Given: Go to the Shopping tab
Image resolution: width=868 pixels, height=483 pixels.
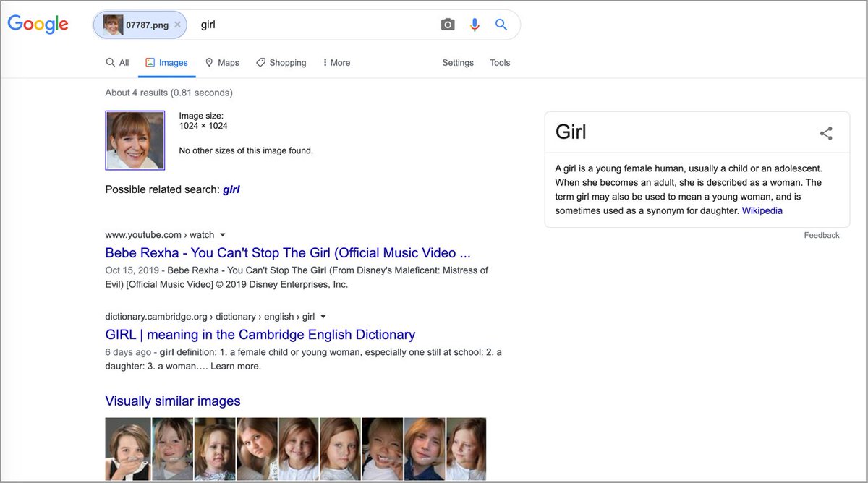Looking at the screenshot, I should 281,63.
